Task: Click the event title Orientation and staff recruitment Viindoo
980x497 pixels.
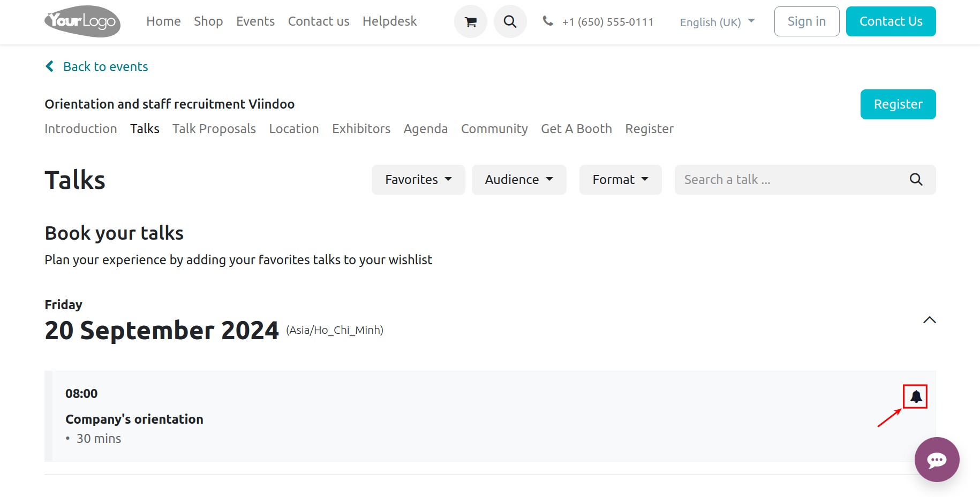Action: 170,104
